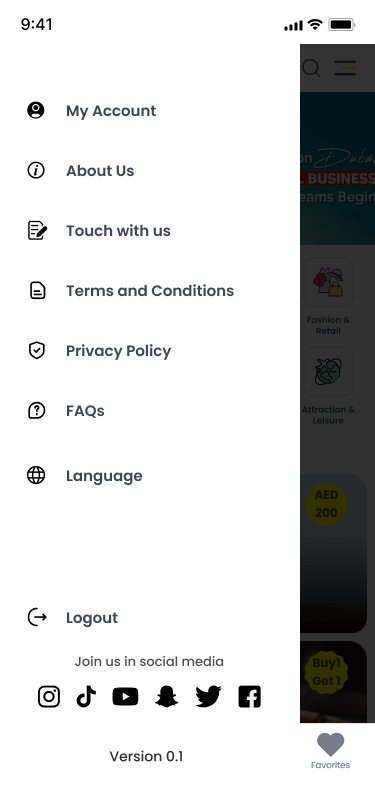Tap the TikTok icon
The image size is (375, 812).
(x=86, y=697)
